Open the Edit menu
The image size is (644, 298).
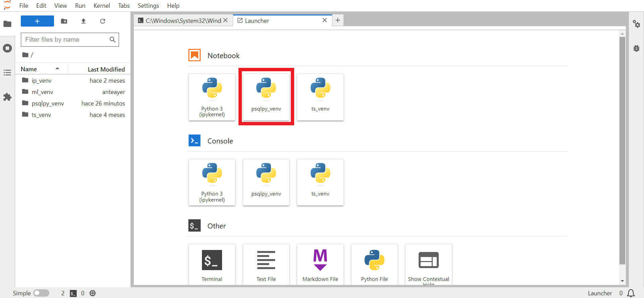[41, 6]
